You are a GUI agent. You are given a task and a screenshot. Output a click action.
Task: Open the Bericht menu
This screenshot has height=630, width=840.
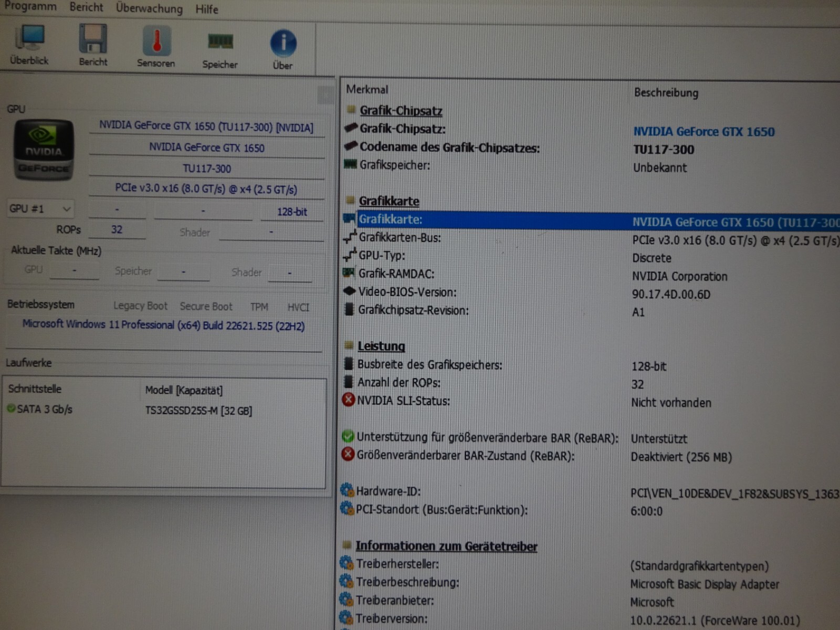[x=86, y=7]
